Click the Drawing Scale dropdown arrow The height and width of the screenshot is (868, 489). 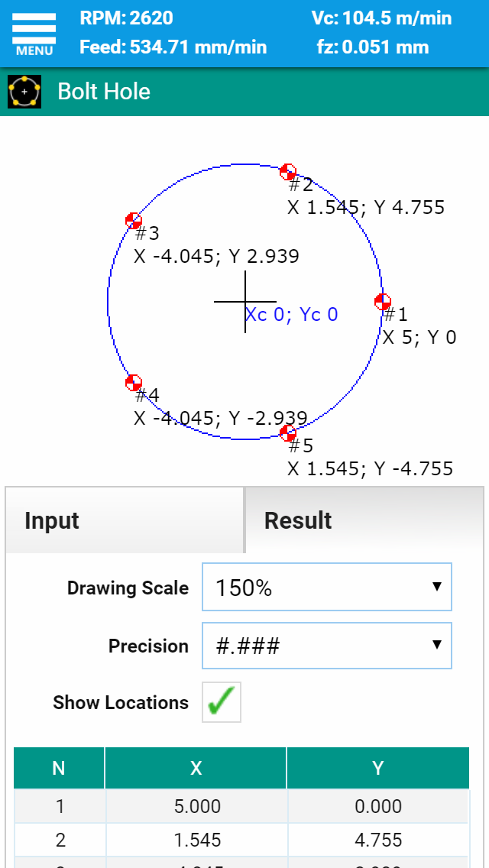pos(436,587)
